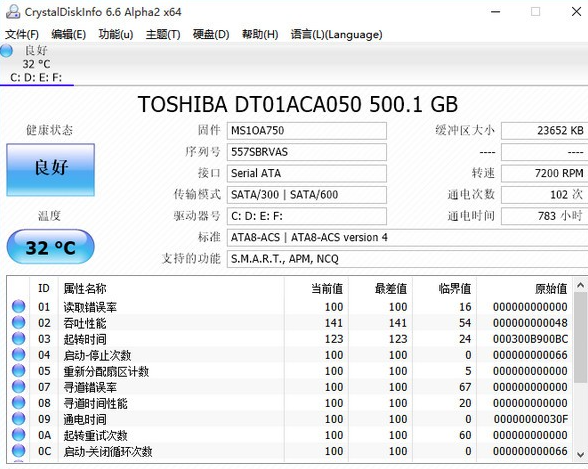The image size is (588, 469).
Task: Open the 编辑(E) menu
Action: tap(69, 34)
